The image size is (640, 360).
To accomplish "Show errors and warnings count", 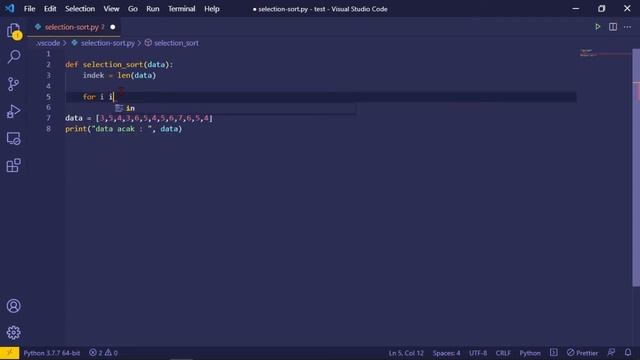I will pyautogui.click(x=103, y=353).
